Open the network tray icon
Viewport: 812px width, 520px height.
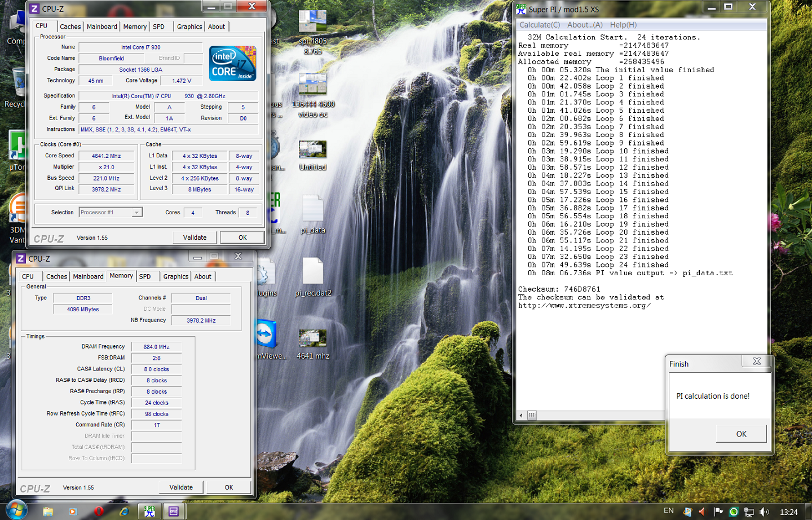click(749, 512)
